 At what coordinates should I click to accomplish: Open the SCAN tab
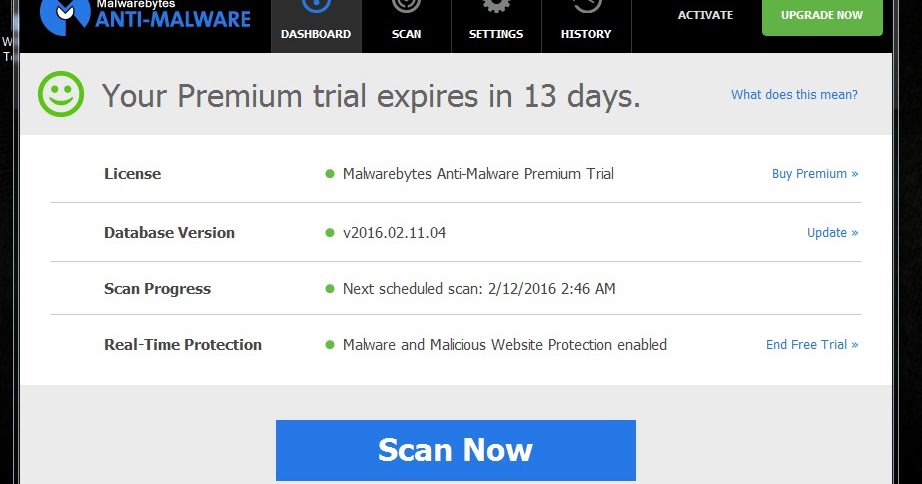406,33
